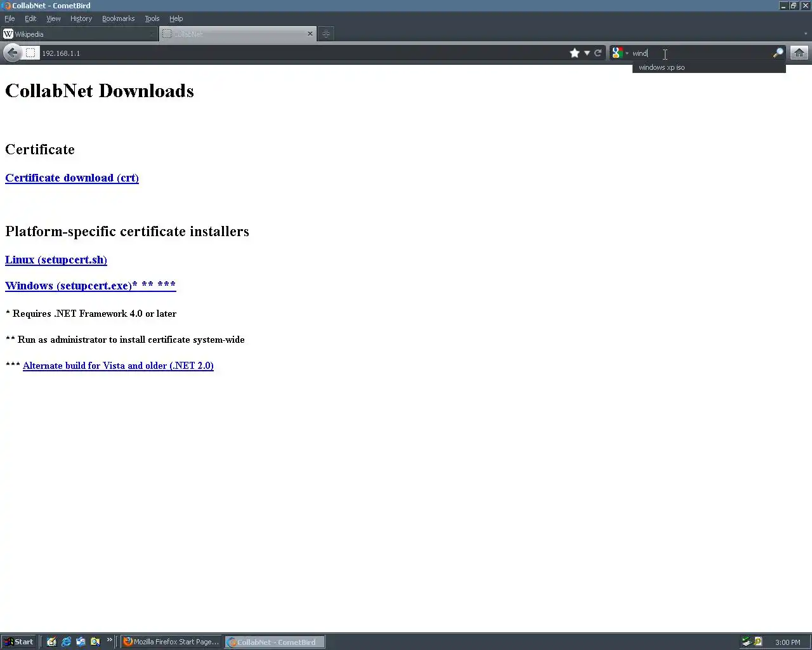
Task: Minimize the CometBird window
Action: tap(783, 6)
